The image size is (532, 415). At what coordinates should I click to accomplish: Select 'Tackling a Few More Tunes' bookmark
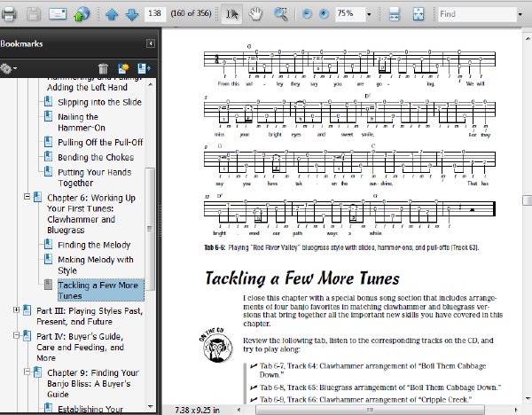click(101, 291)
